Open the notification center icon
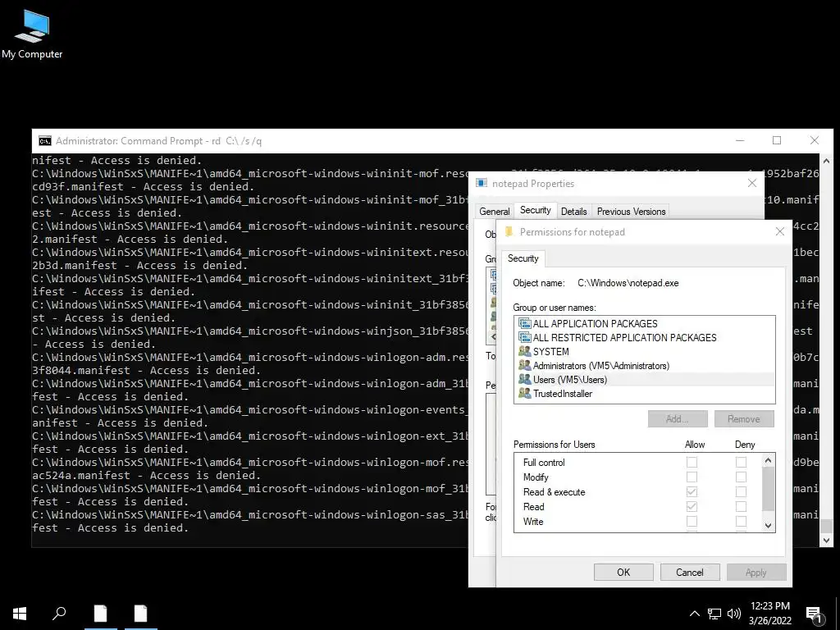 [815, 614]
